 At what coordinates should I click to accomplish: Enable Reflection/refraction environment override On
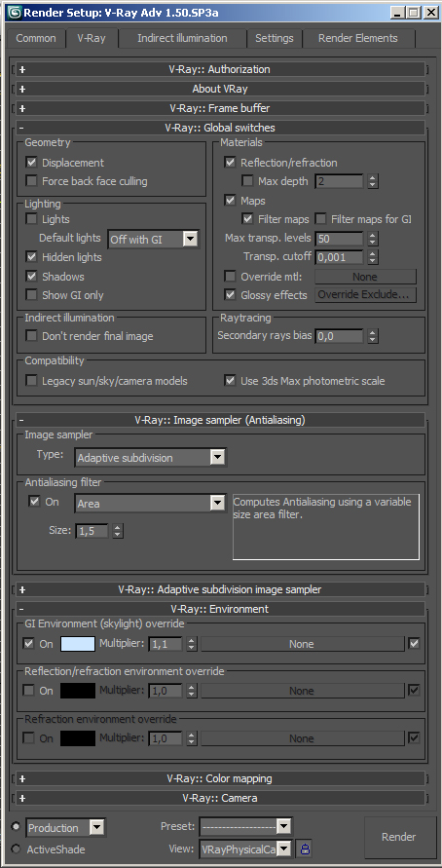28,691
